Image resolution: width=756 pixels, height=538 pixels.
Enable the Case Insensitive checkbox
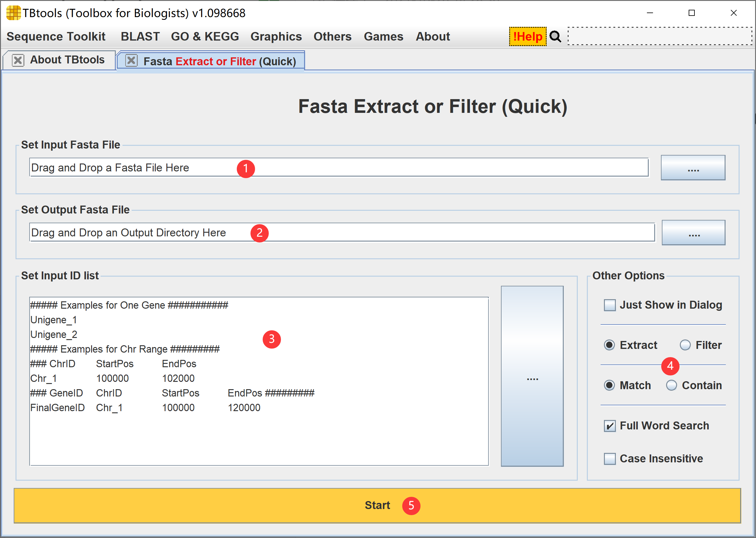click(610, 459)
